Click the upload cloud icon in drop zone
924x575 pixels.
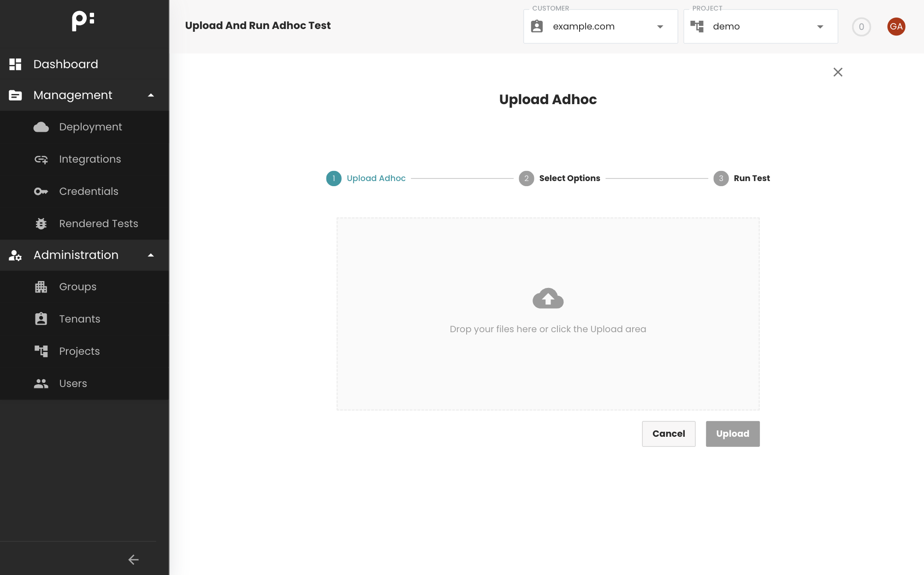(x=548, y=299)
